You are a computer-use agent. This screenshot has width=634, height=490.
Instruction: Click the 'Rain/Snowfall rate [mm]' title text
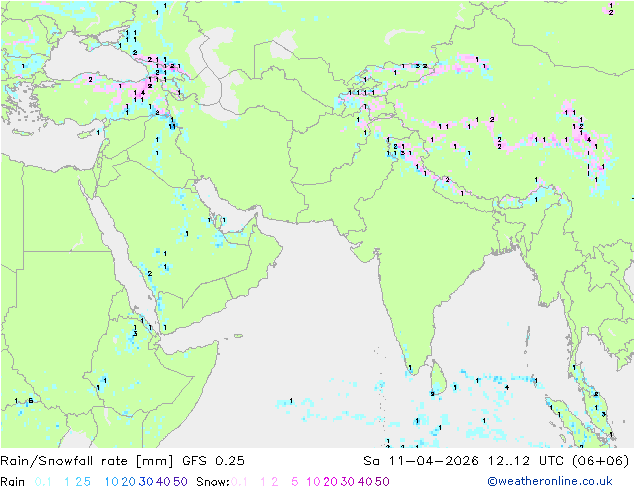click(x=87, y=461)
